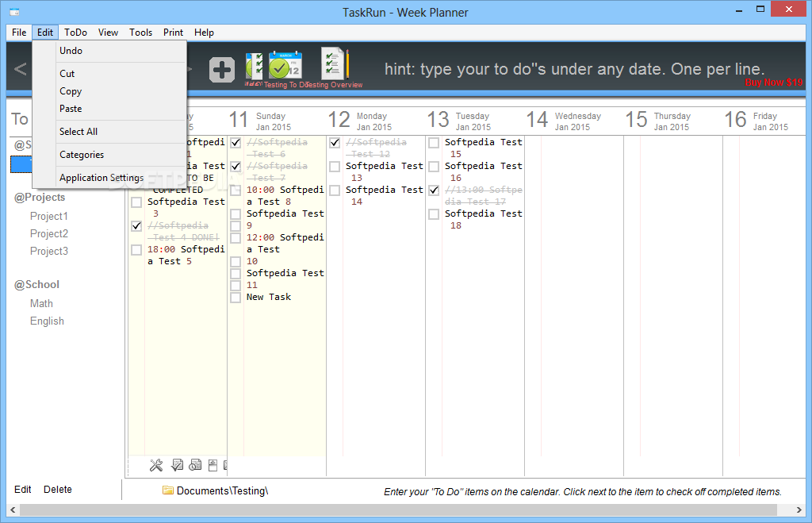Choose Undo from the Edit menu
The height and width of the screenshot is (523, 812).
(109, 51)
